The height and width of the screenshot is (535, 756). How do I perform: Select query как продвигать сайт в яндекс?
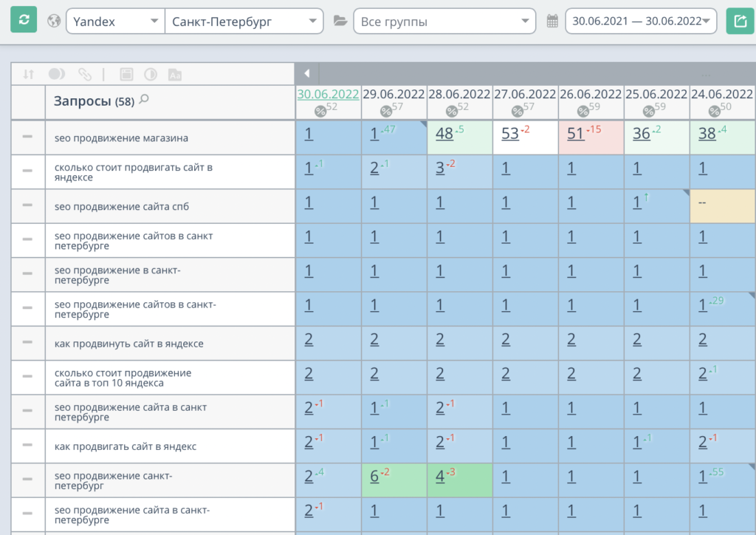pos(126,446)
